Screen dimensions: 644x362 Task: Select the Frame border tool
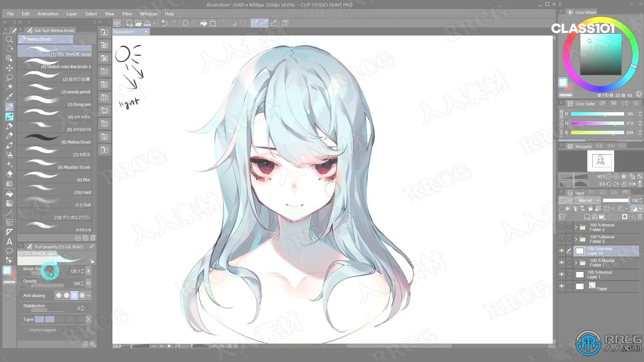click(9, 223)
